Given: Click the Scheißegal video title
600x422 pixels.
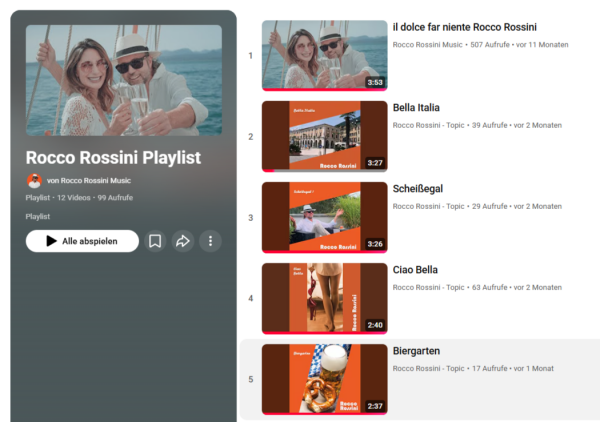Looking at the screenshot, I should pyautogui.click(x=417, y=189).
